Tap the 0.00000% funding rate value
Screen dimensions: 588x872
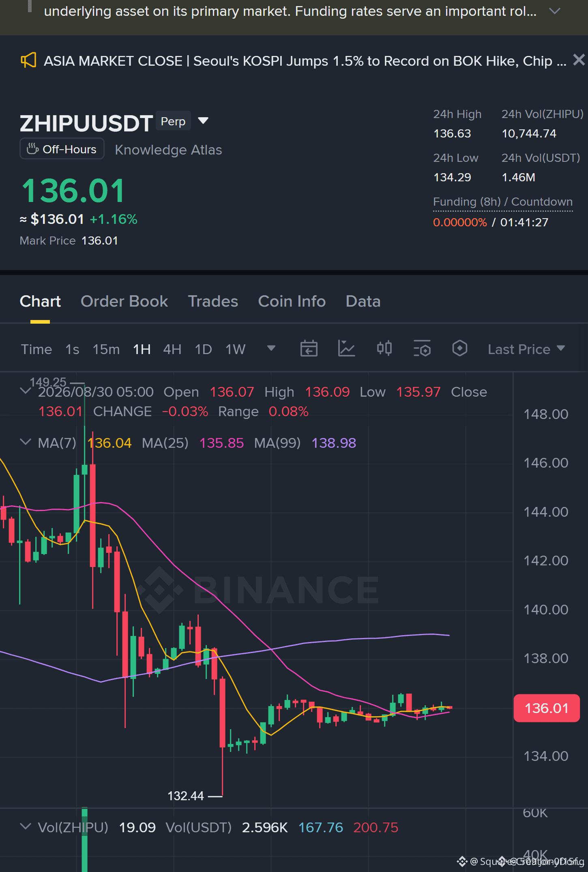[460, 222]
